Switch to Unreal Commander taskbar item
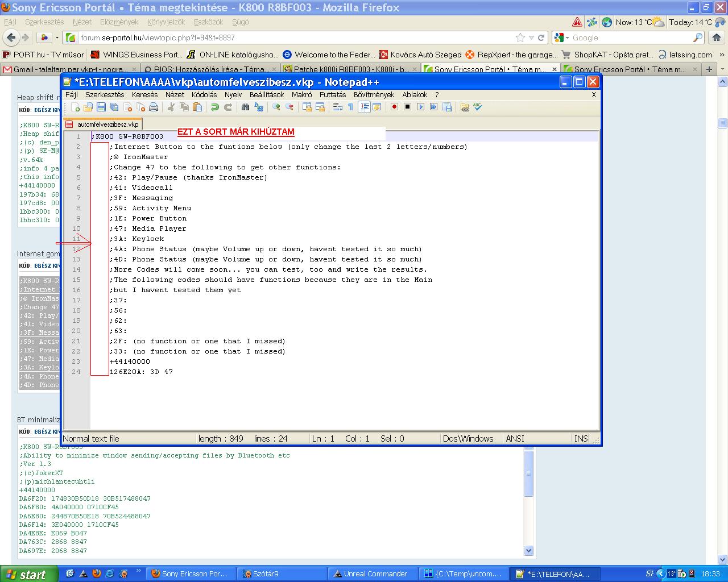This screenshot has height=582, width=728. tap(374, 574)
